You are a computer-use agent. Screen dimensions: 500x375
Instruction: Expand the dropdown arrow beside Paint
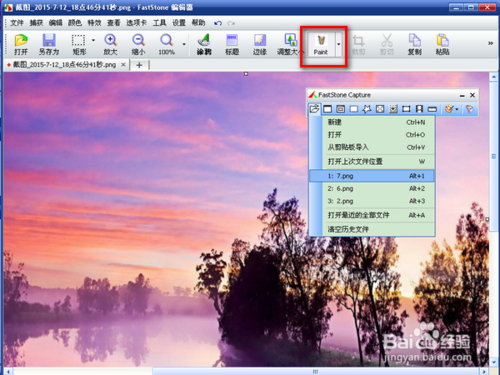pos(339,44)
